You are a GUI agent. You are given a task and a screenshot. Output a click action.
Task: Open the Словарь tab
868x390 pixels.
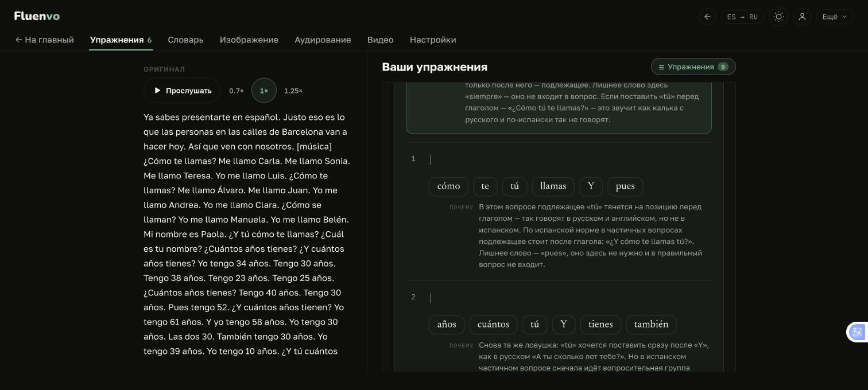pos(185,40)
